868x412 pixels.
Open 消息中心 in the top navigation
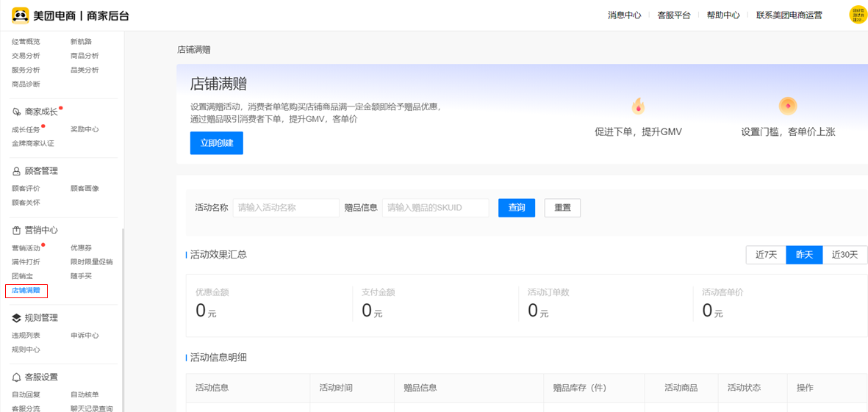pyautogui.click(x=624, y=15)
